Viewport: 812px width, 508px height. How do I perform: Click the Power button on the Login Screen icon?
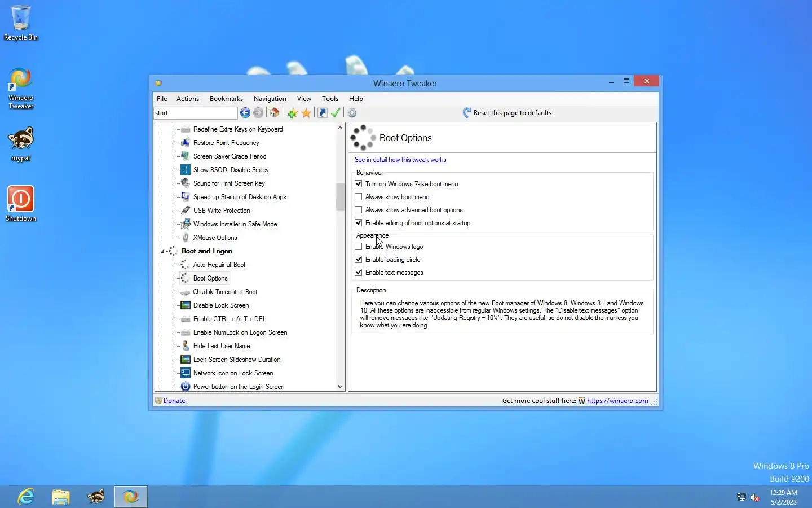pos(186,387)
